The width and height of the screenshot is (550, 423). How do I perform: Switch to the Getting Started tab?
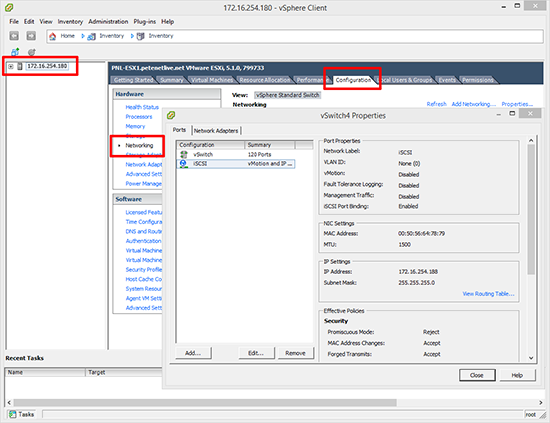tap(133, 80)
